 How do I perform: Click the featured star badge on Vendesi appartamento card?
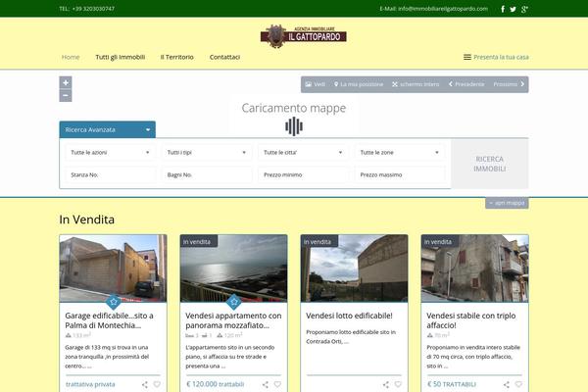[x=234, y=301]
